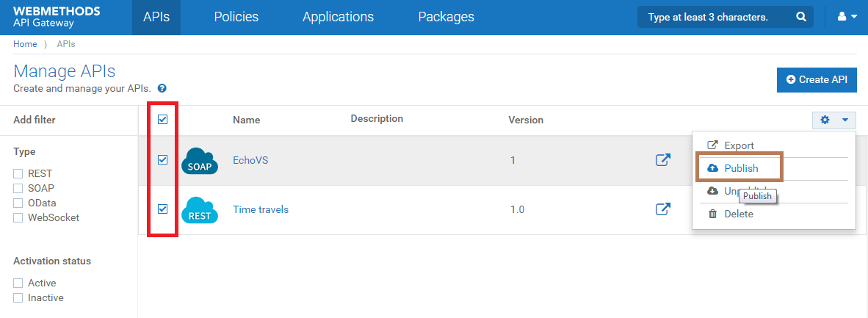868x318 pixels.
Task: Click the EchoVS SOAP cloud icon
Action: coord(200,160)
